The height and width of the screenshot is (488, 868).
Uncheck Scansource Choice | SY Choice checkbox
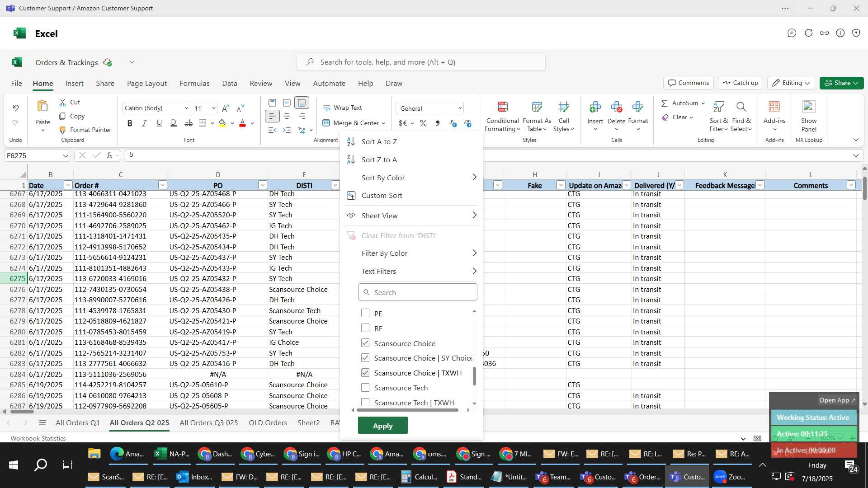(x=365, y=358)
